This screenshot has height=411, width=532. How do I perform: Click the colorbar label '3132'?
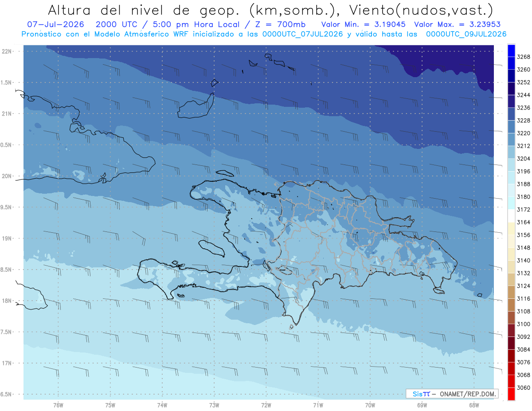pyautogui.click(x=524, y=273)
